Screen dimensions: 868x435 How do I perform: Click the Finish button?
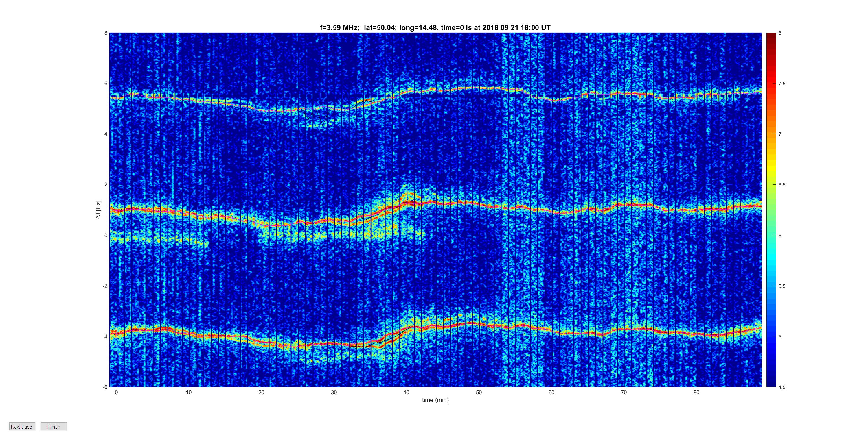point(54,427)
